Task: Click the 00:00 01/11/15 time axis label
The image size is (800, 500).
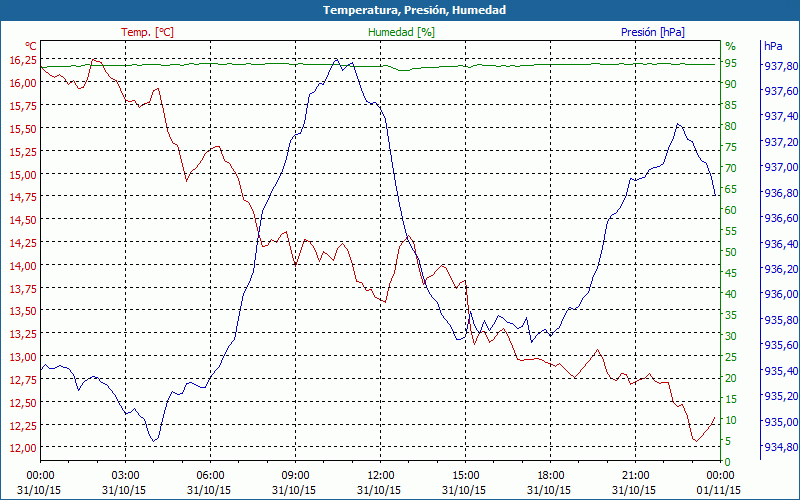Action: tap(719, 483)
